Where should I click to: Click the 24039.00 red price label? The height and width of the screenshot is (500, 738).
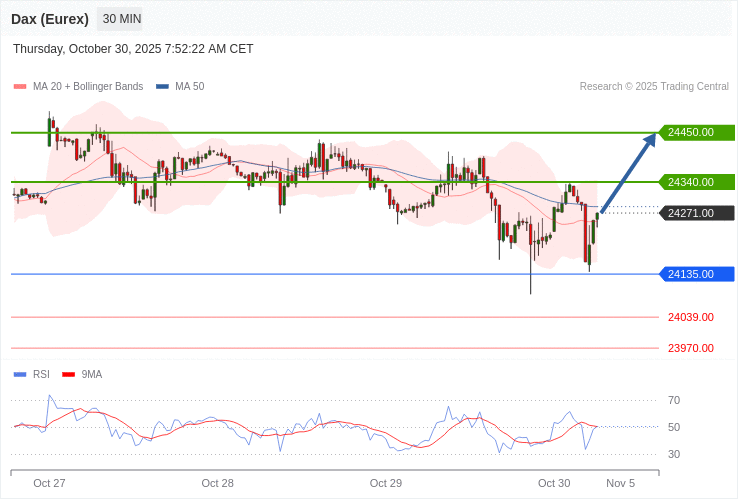point(690,317)
